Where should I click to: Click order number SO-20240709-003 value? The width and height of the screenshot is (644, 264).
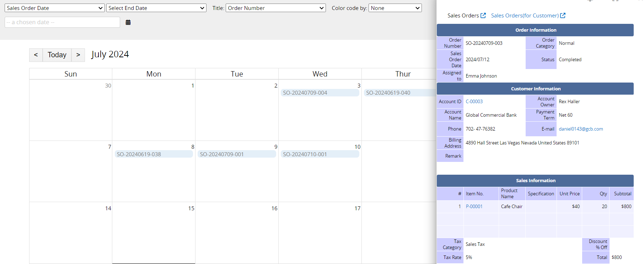click(484, 43)
